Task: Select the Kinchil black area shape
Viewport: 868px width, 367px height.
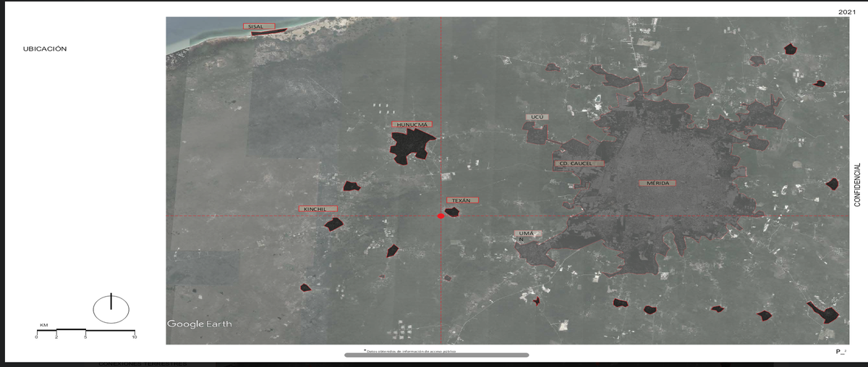Action: click(333, 224)
